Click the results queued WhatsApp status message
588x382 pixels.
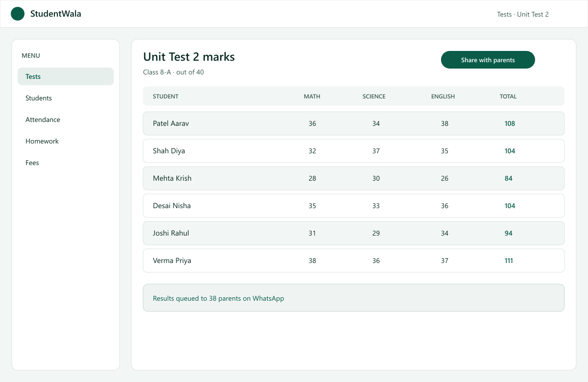click(x=354, y=298)
